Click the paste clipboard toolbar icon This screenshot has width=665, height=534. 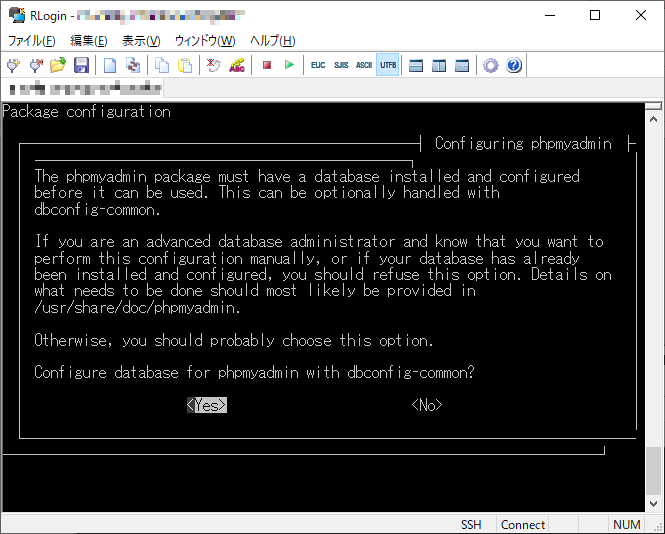(185, 65)
